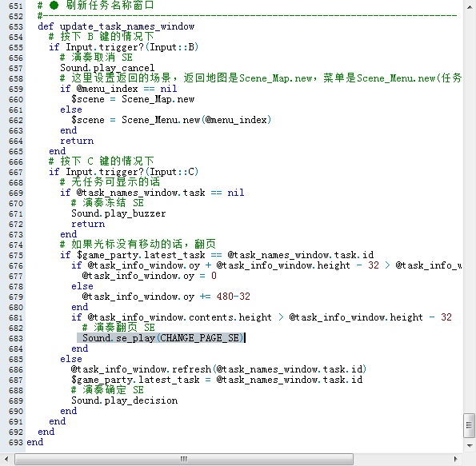Click the text 'def update_task_names_window'
This screenshot has height=466, width=476.
click(x=116, y=26)
